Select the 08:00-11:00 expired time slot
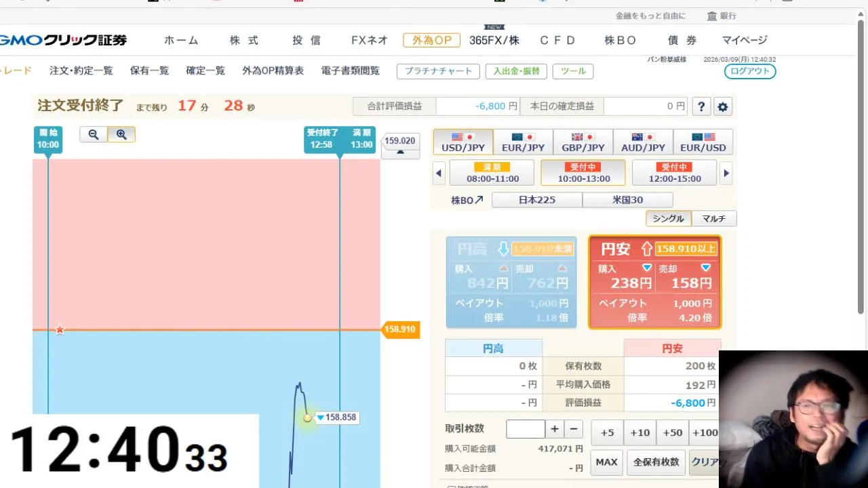The width and height of the screenshot is (868, 488). click(x=492, y=173)
